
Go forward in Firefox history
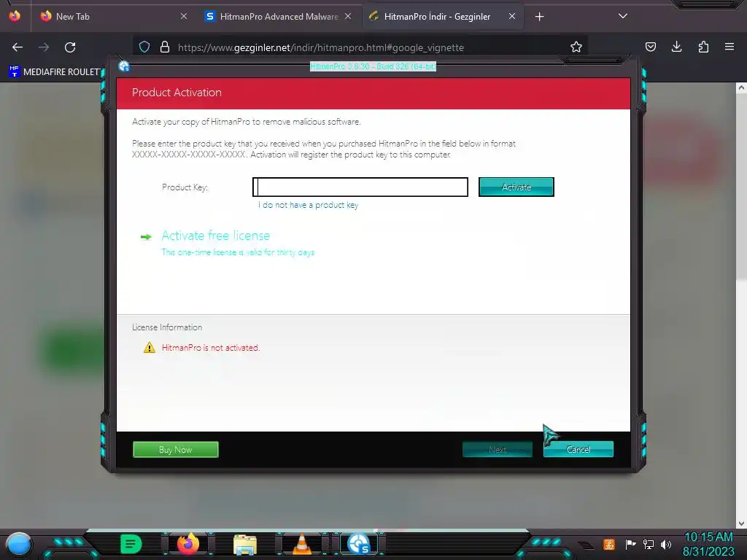pyautogui.click(x=44, y=47)
